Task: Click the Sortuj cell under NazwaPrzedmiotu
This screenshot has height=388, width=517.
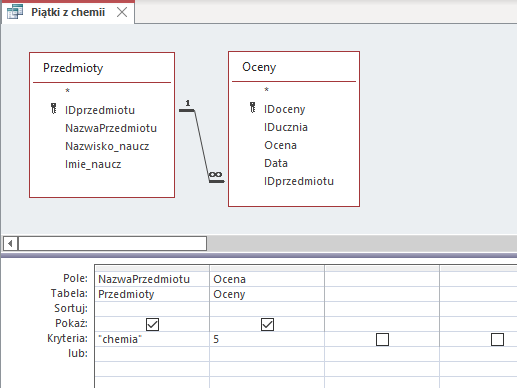Action: [x=152, y=309]
